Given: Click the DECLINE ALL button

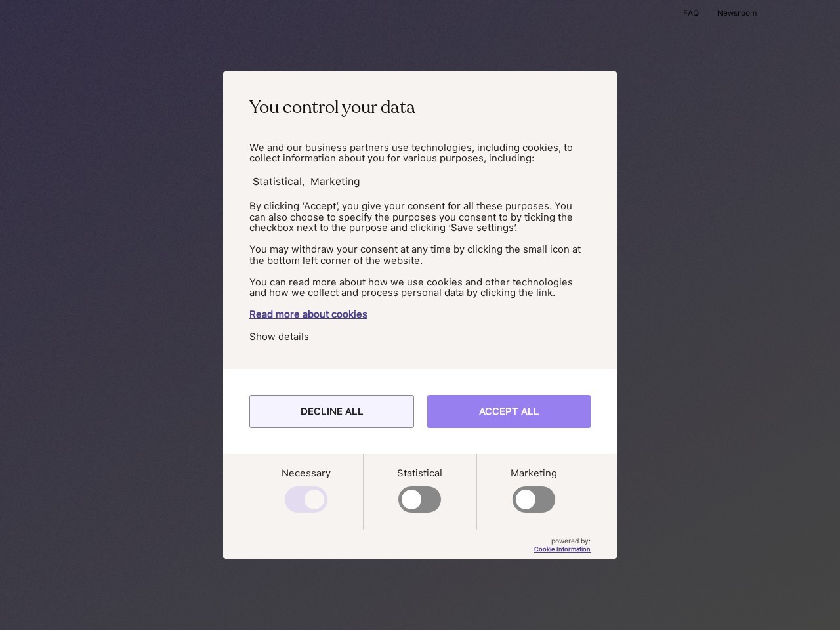Looking at the screenshot, I should 331,411.
